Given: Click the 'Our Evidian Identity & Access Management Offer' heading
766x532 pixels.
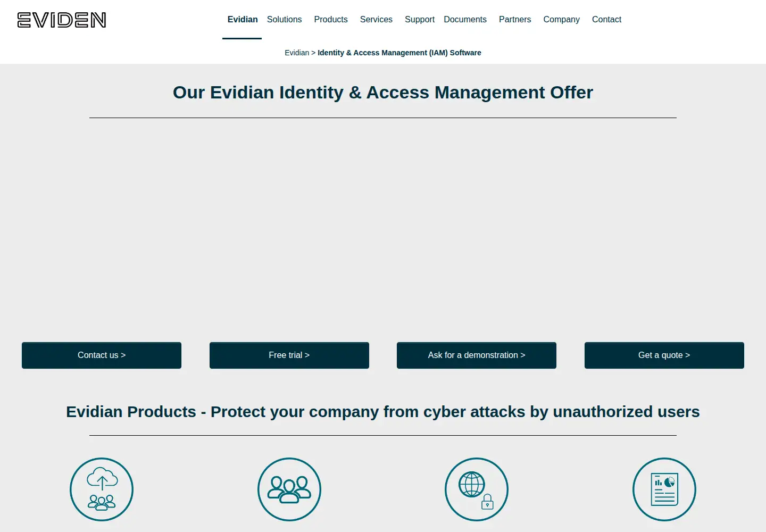Looking at the screenshot, I should coord(383,93).
